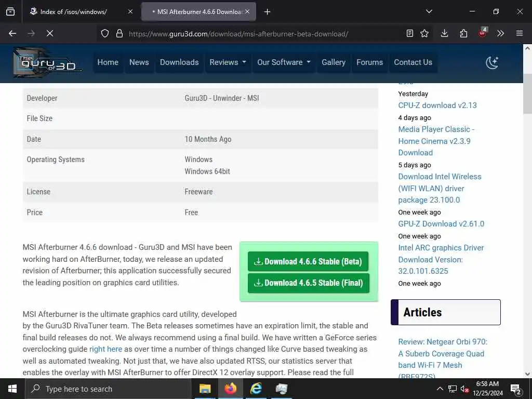Open the News navigation item
Image resolution: width=532 pixels, height=399 pixels.
(139, 62)
